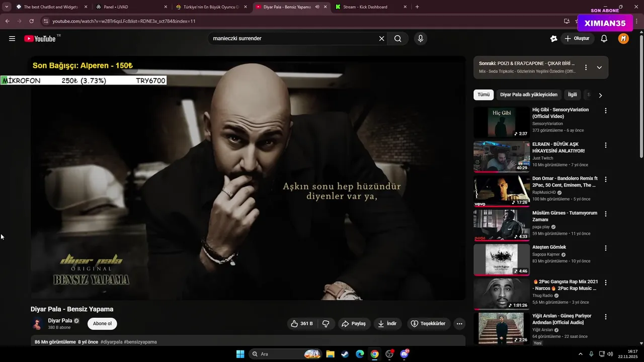Show more filter chips with arrow

point(600,95)
